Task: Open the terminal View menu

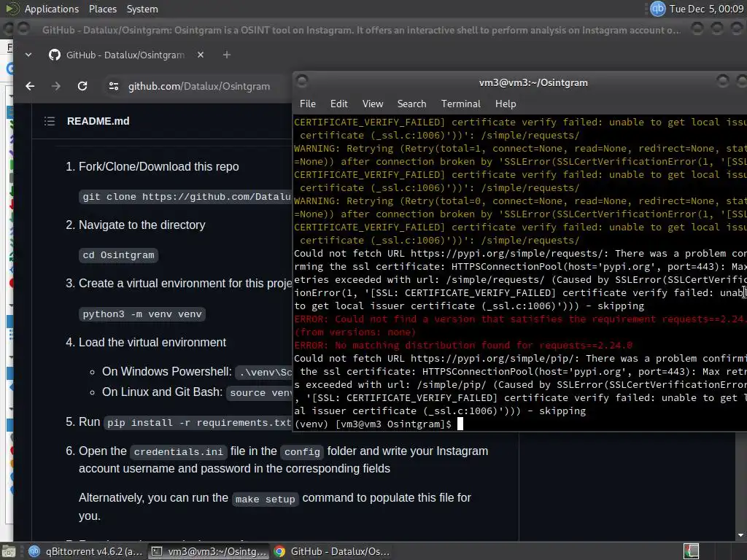Action: tap(373, 104)
